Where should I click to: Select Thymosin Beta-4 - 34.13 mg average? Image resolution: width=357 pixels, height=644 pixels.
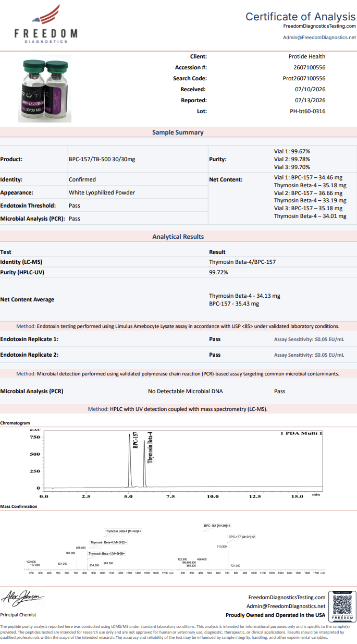pos(244,296)
